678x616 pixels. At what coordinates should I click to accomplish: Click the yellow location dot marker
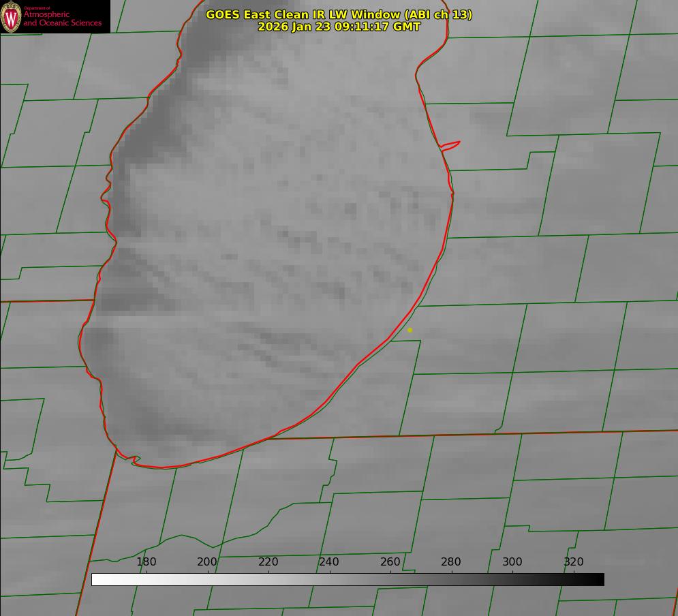tap(410, 330)
